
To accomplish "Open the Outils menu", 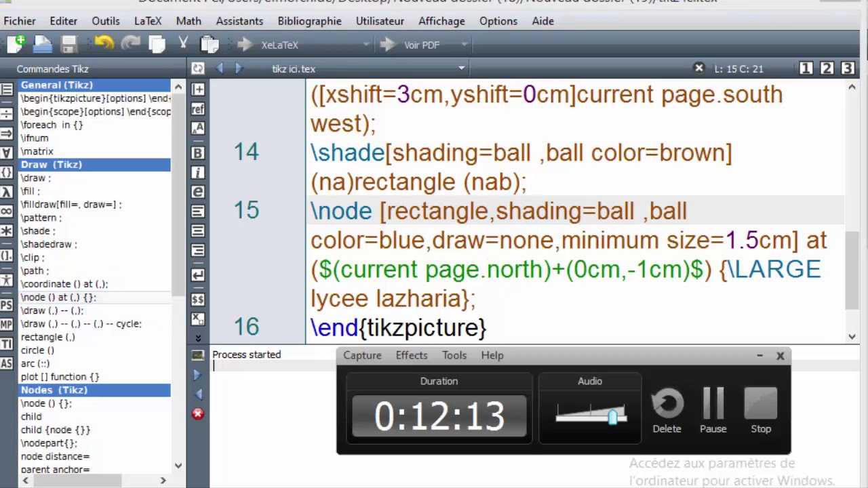I will [x=106, y=21].
